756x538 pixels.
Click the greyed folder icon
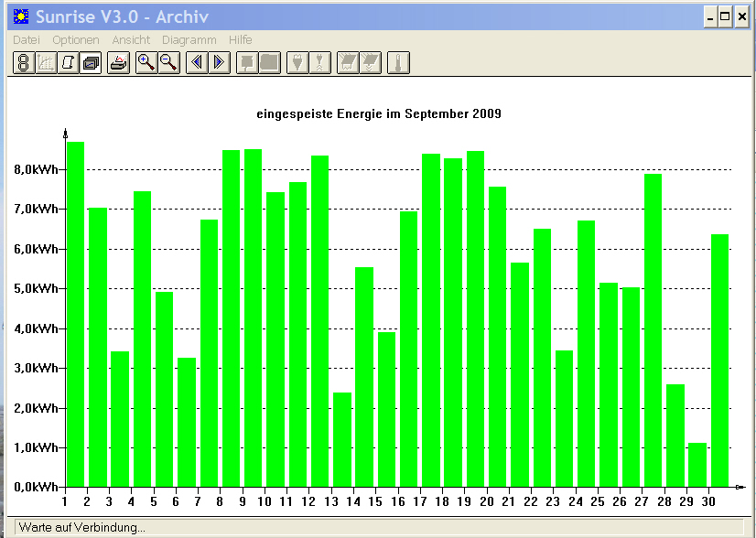click(270, 62)
